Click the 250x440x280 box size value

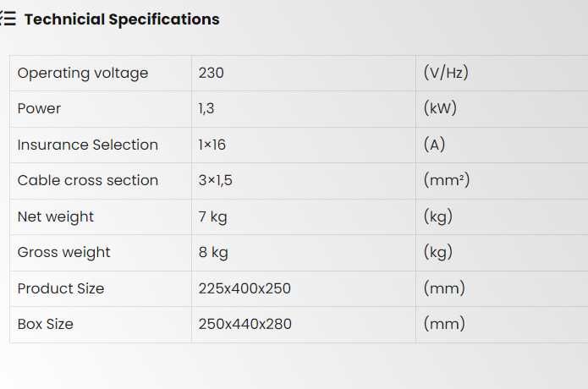(245, 324)
